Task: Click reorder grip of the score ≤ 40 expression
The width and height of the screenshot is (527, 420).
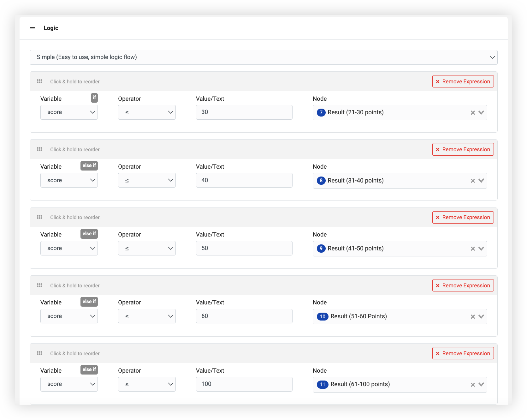Action: [x=39, y=149]
